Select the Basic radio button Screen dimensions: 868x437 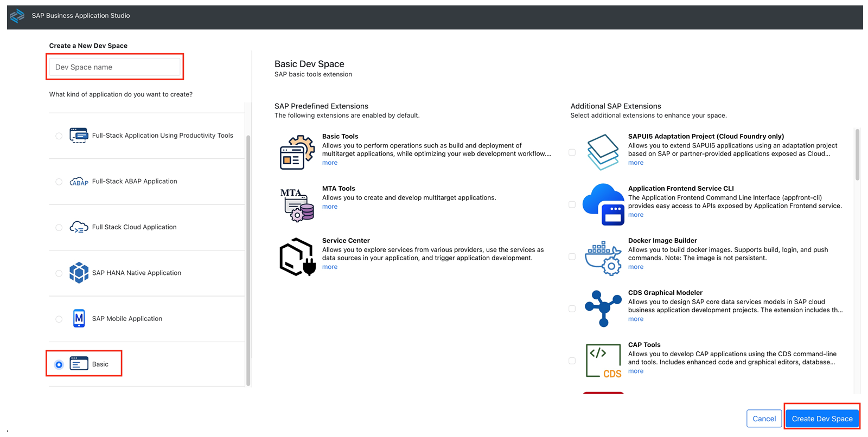[59, 364]
